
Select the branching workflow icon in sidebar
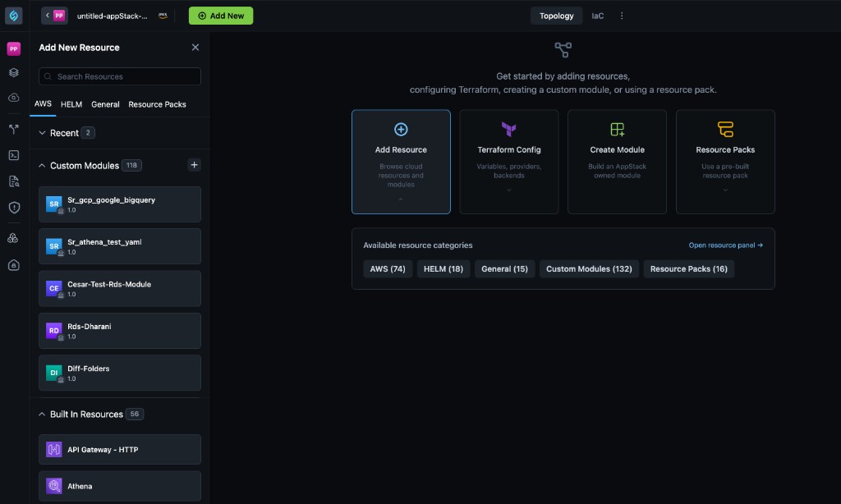(x=13, y=127)
